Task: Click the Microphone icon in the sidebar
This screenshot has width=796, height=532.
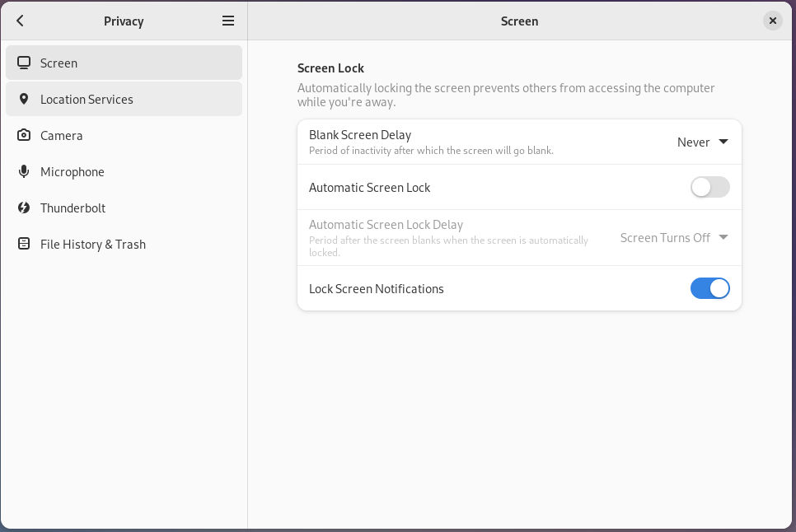Action: 24,171
